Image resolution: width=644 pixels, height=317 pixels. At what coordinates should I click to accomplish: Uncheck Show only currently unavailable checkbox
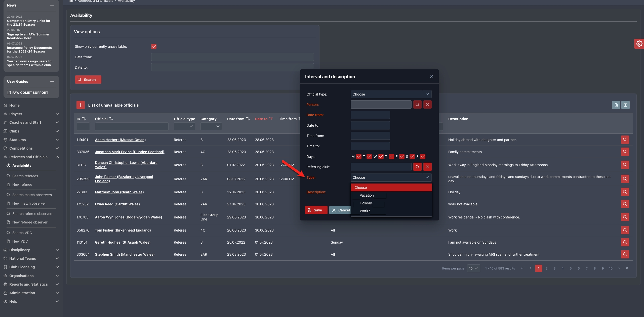click(154, 47)
